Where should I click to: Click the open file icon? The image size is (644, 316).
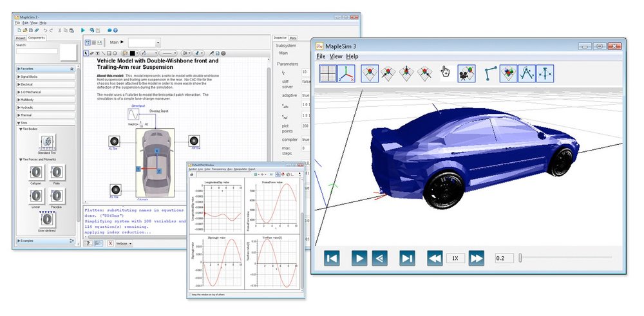click(x=25, y=30)
